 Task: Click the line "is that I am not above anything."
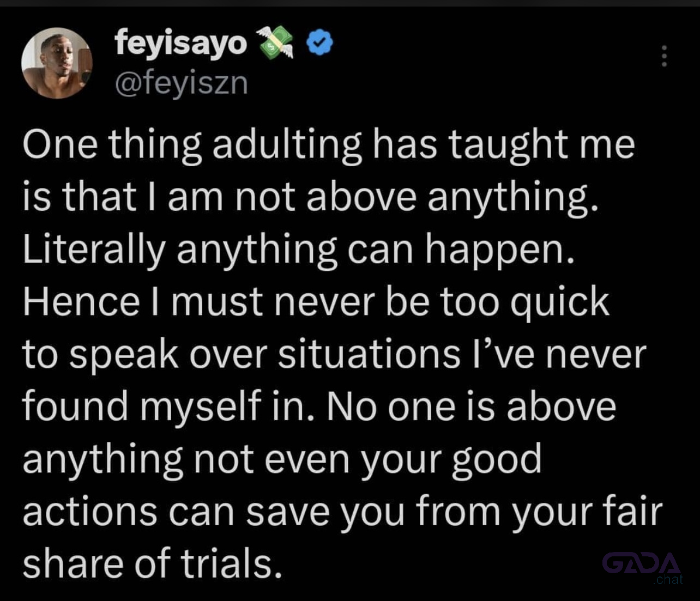coord(311,197)
